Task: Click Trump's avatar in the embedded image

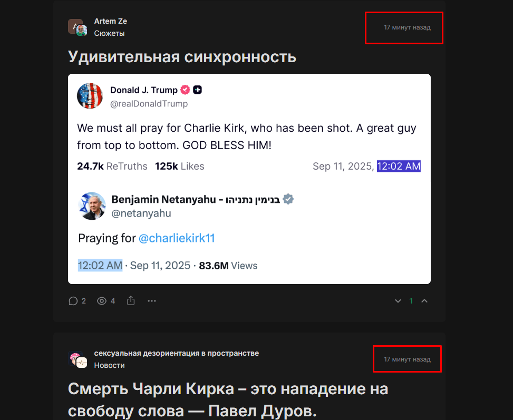Action: (x=90, y=96)
